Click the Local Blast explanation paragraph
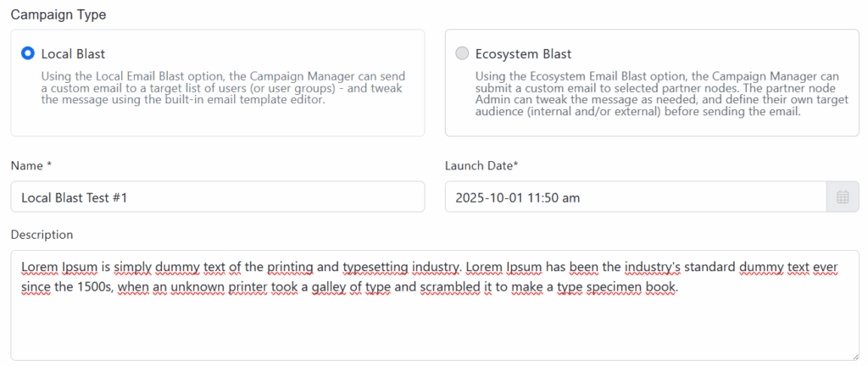This screenshot has width=868, height=366. [x=221, y=88]
